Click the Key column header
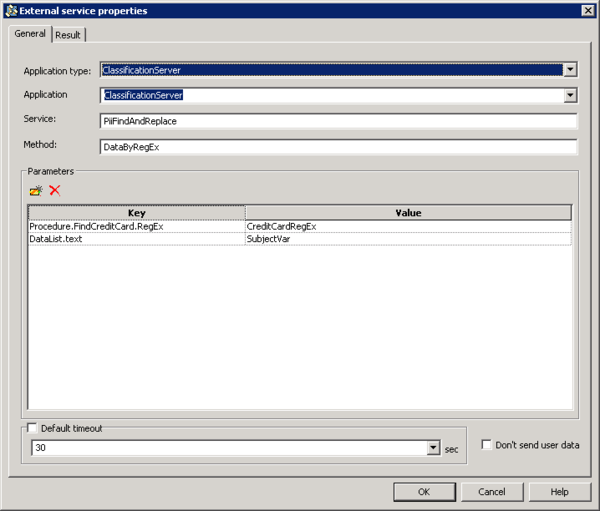The width and height of the screenshot is (600, 511). [x=137, y=213]
